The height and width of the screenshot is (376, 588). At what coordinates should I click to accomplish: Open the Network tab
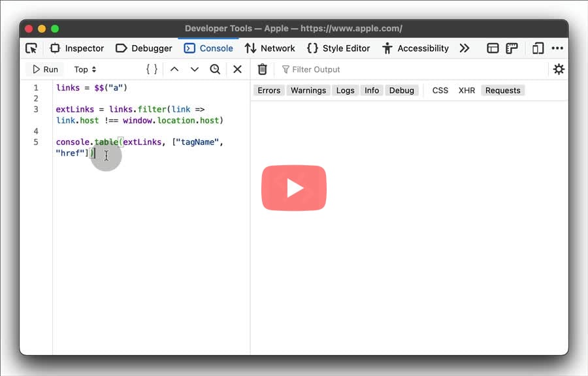(x=270, y=48)
